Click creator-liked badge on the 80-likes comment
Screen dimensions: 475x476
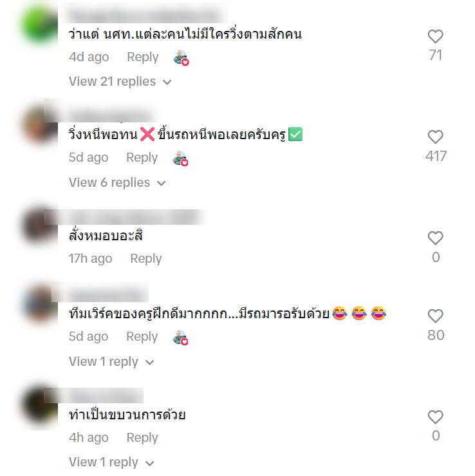click(x=180, y=338)
